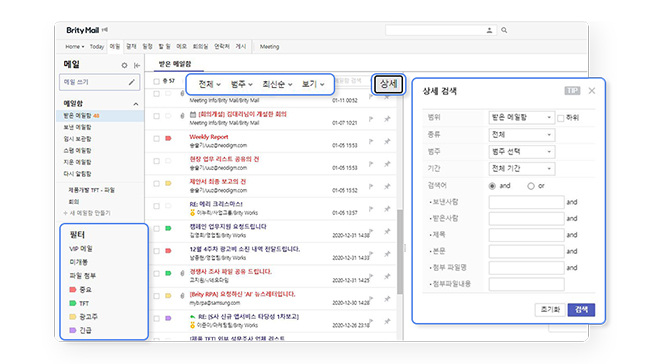646x364 pixels.
Task: Filter by red 중요 label
Action: 80,289
